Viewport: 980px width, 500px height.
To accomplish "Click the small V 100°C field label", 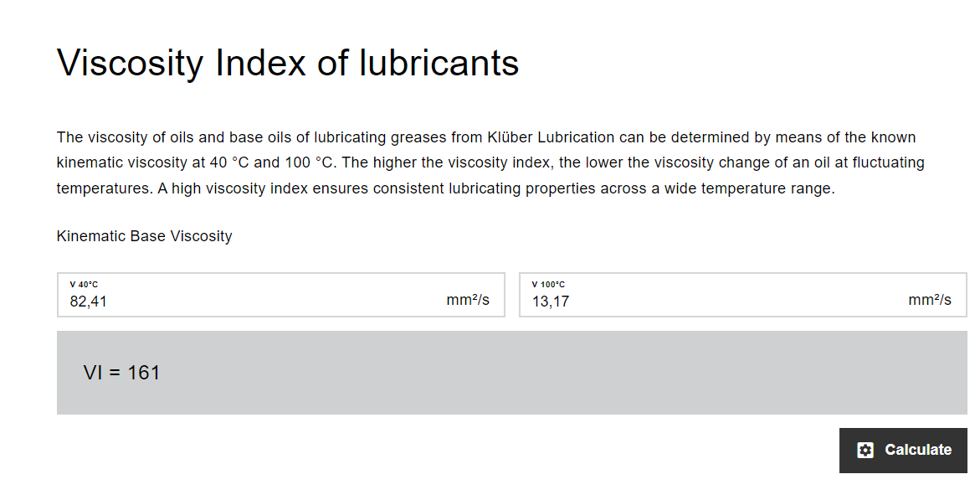I will 548,284.
